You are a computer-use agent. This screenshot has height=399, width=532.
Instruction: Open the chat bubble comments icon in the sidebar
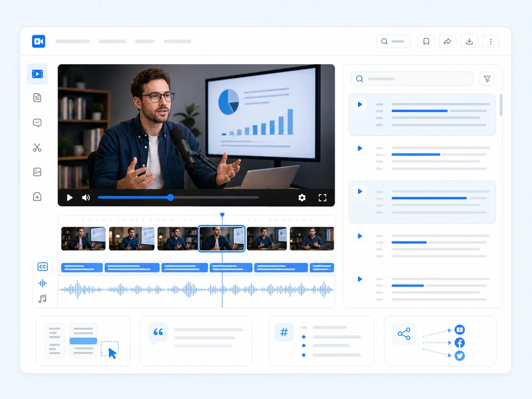pyautogui.click(x=37, y=122)
